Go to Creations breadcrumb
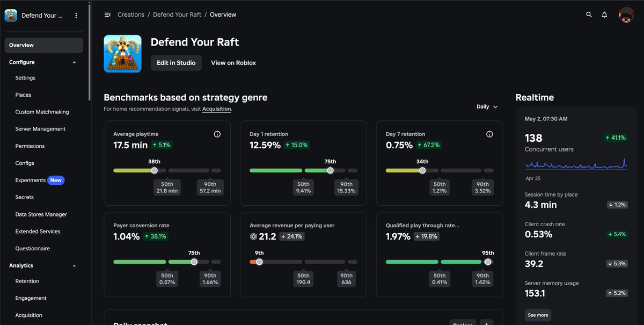This screenshot has height=325, width=644. (131, 15)
